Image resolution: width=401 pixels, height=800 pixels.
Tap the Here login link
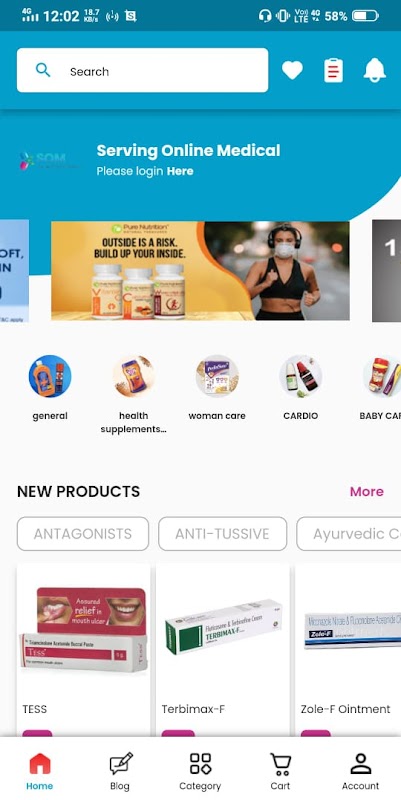tap(180, 171)
